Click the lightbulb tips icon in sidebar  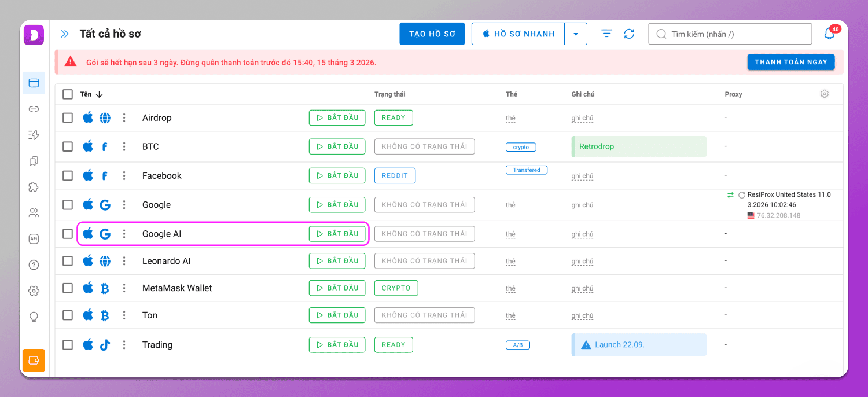[34, 317]
